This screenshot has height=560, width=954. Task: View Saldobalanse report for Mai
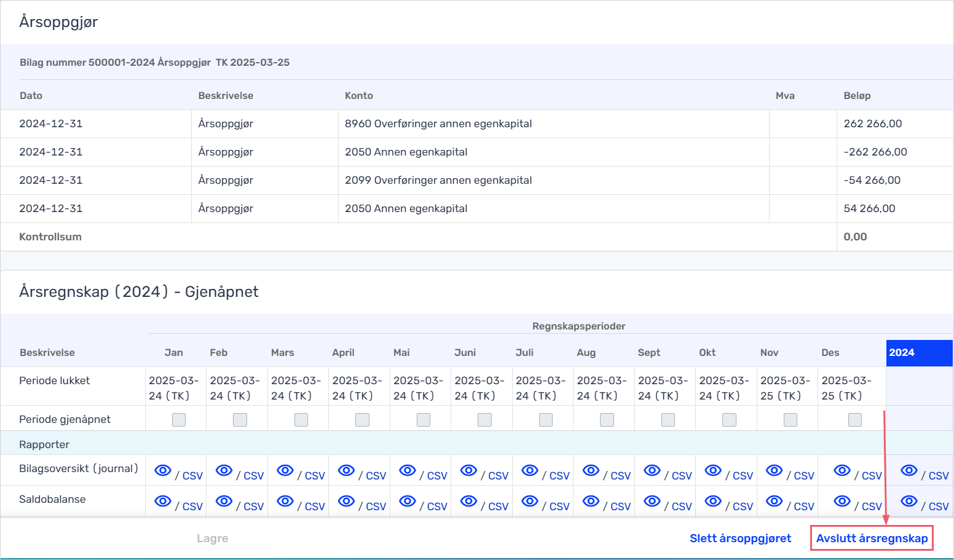[x=408, y=501]
